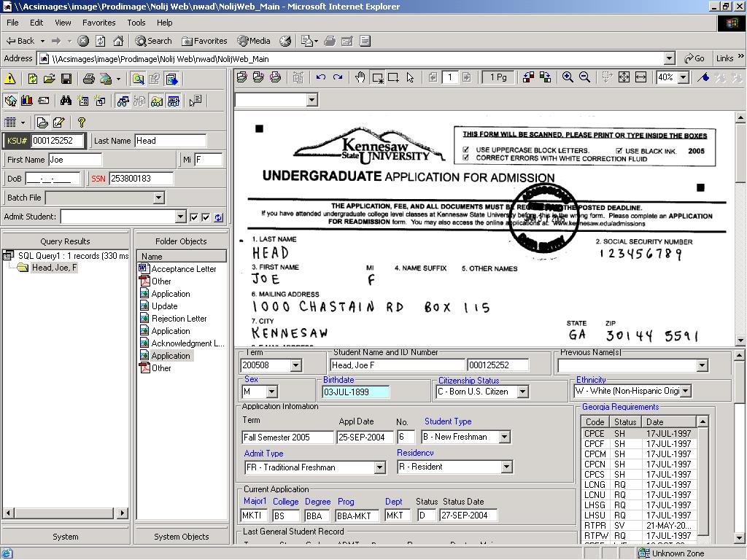747x560 pixels.
Task: Click the Go button by address bar
Action: [694, 58]
